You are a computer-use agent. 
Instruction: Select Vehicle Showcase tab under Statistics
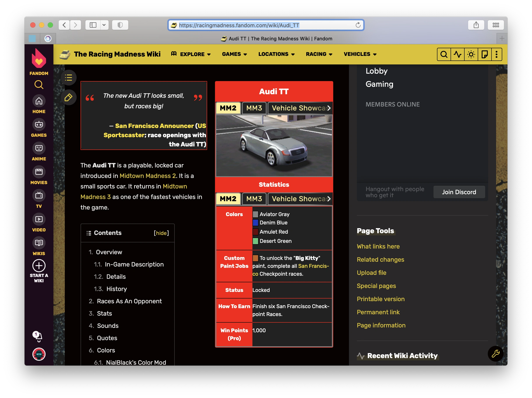(300, 199)
